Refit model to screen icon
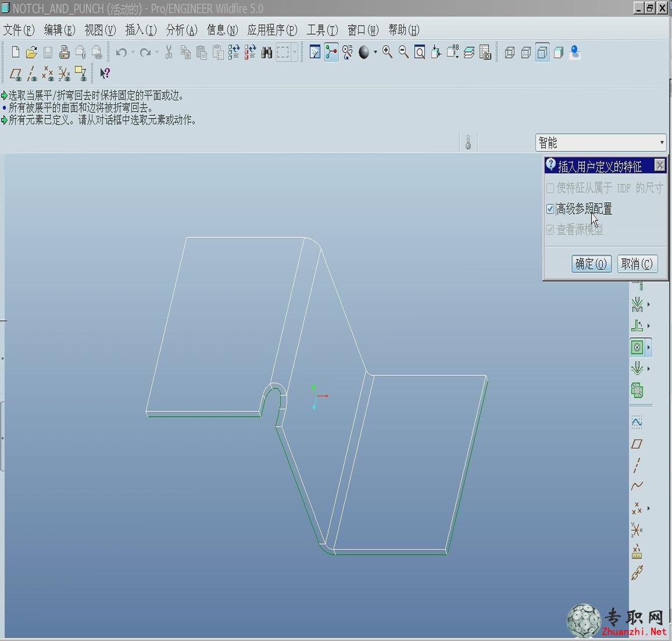This screenshot has height=641, width=672. coord(420,52)
